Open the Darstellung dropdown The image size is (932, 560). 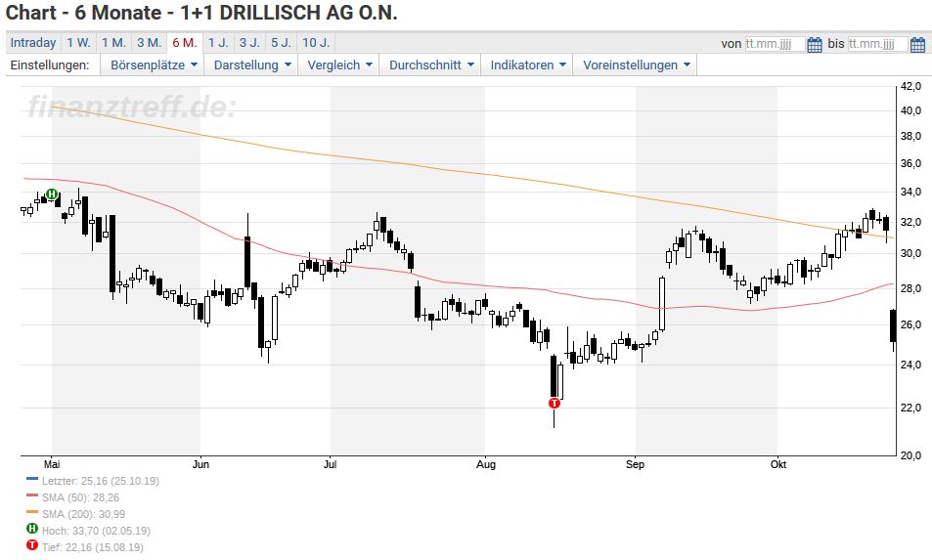(252, 65)
